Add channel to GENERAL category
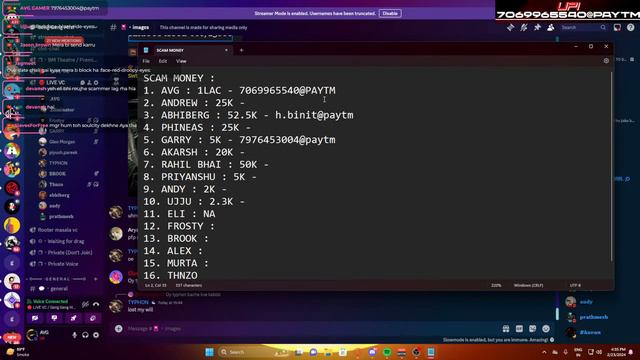Image resolution: width=640 pixels, height=360 pixels. point(96,279)
